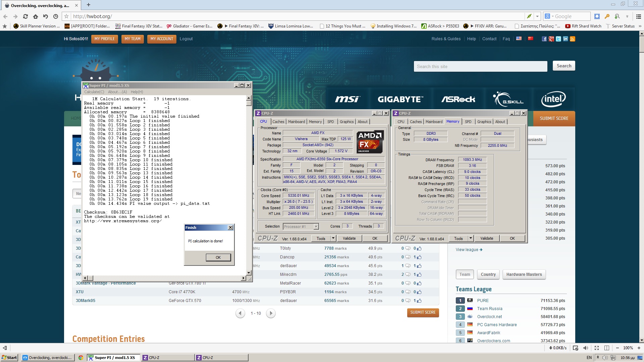
Task: Switch to Super PI / mod1.5 XS taskbar item
Action: coord(113,358)
